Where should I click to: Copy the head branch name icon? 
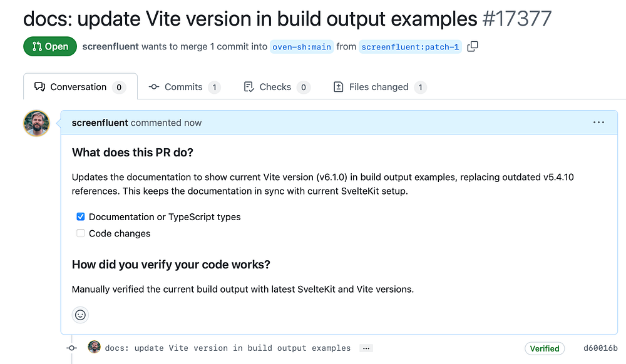pyautogui.click(x=473, y=46)
